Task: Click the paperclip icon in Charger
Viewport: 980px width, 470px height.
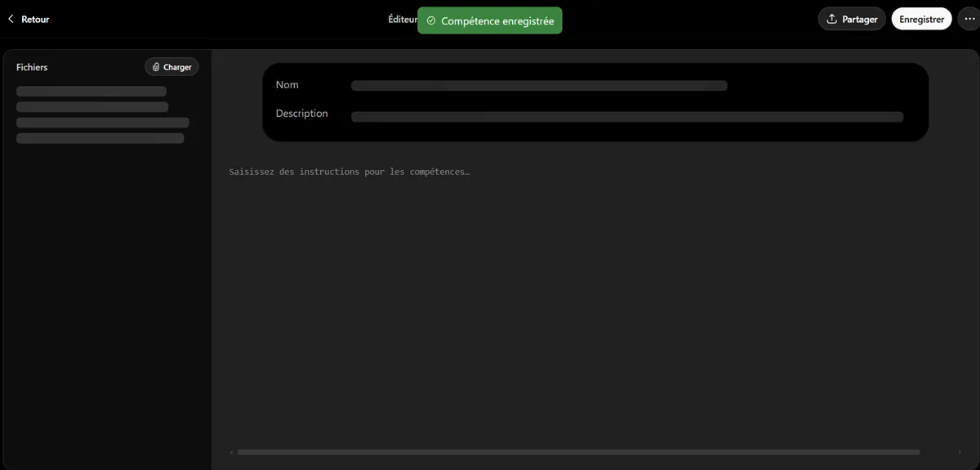Action: 156,67
